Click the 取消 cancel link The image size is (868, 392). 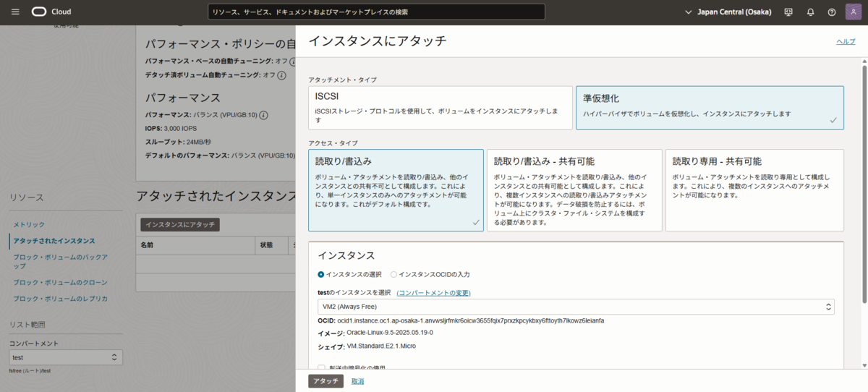coord(357,381)
